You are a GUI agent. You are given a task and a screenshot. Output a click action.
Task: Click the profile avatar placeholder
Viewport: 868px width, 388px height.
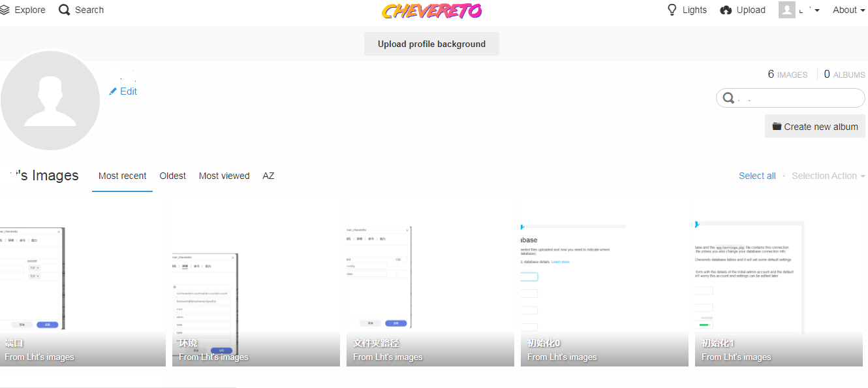tap(50, 101)
